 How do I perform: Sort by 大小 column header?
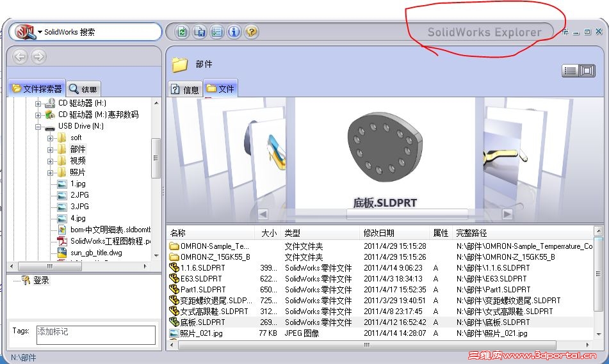[x=268, y=233]
